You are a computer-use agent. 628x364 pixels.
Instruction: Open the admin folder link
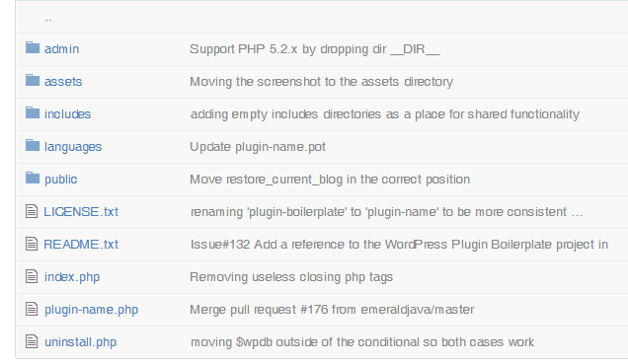click(x=61, y=48)
